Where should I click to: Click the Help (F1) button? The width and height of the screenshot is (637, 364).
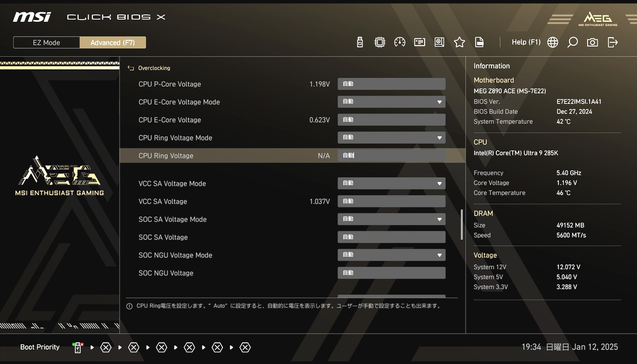click(x=526, y=42)
